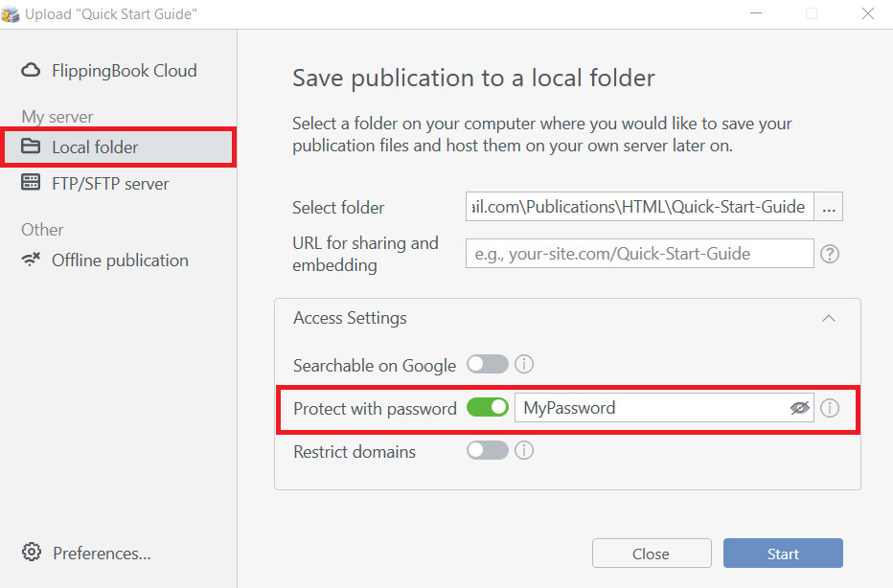
Task: Enable Restrict domains switch
Action: (x=488, y=451)
